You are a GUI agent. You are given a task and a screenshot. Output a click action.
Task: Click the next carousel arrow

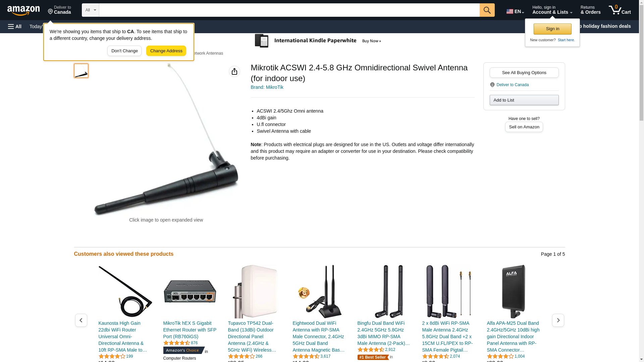(558, 320)
